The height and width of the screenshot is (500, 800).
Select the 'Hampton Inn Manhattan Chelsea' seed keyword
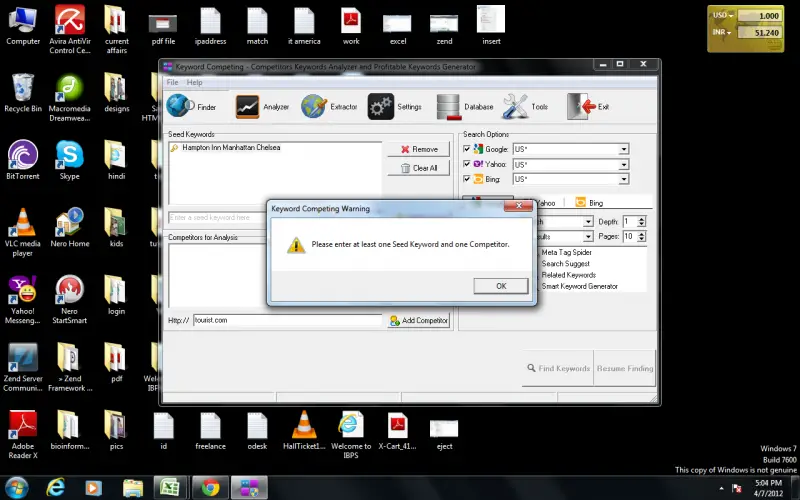click(231, 147)
